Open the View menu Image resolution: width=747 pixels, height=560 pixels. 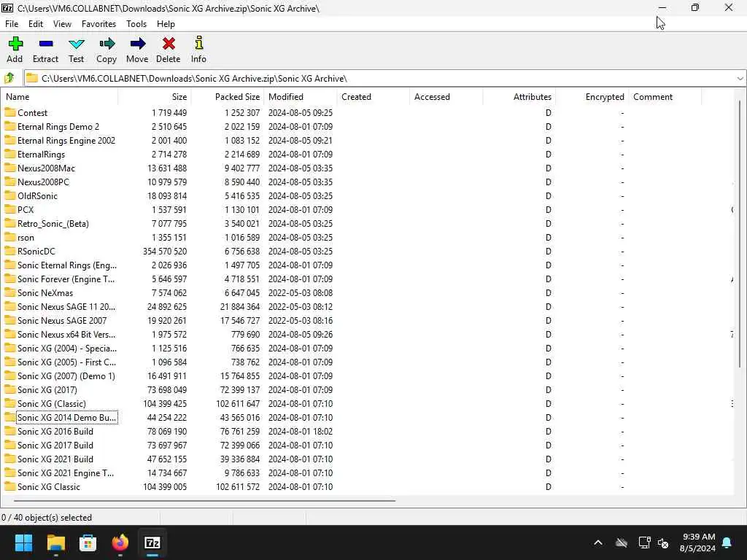point(62,24)
